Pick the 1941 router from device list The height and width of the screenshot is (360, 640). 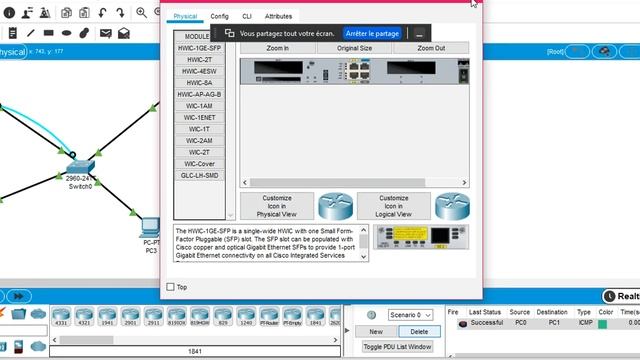pyautogui.click(x=107, y=316)
